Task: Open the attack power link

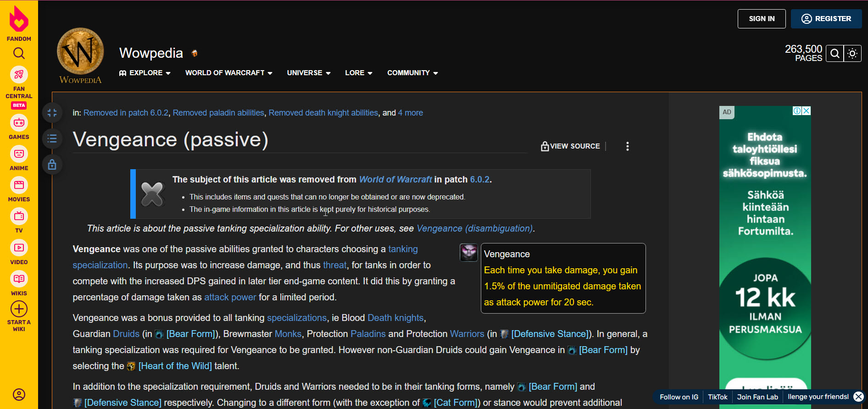Action: 230,297
